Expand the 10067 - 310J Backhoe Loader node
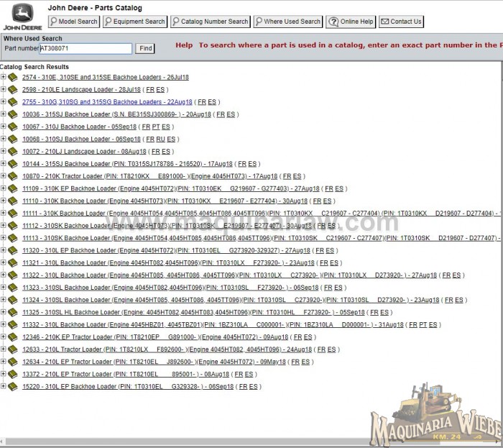Screen dimensions: 503x448 pyautogui.click(x=4, y=127)
